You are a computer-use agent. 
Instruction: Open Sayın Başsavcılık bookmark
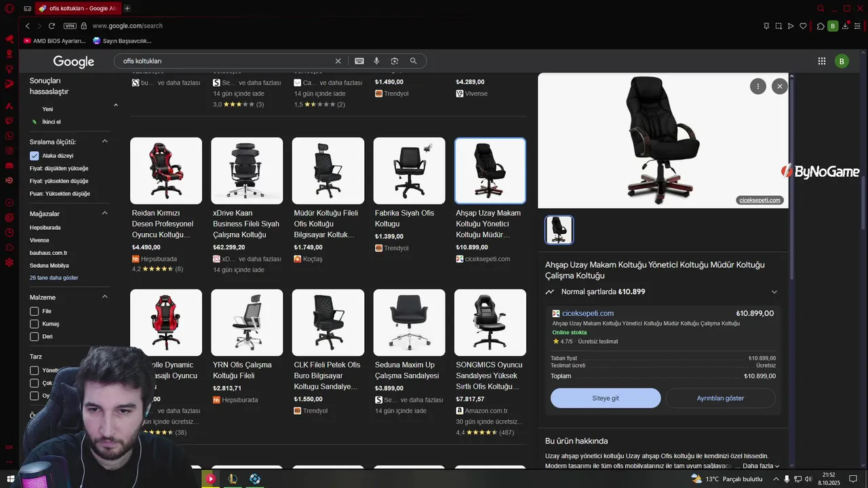[x=122, y=41]
